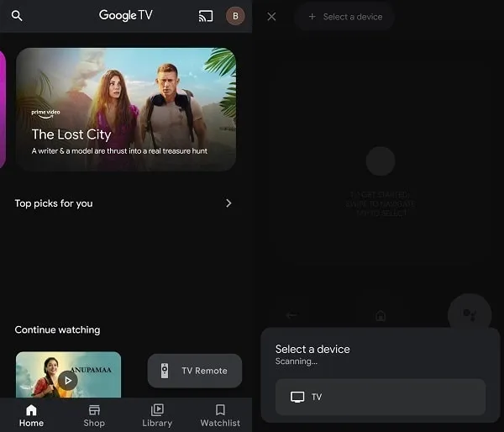Tap the Select a device chip
The image size is (504, 432).
pos(345,17)
